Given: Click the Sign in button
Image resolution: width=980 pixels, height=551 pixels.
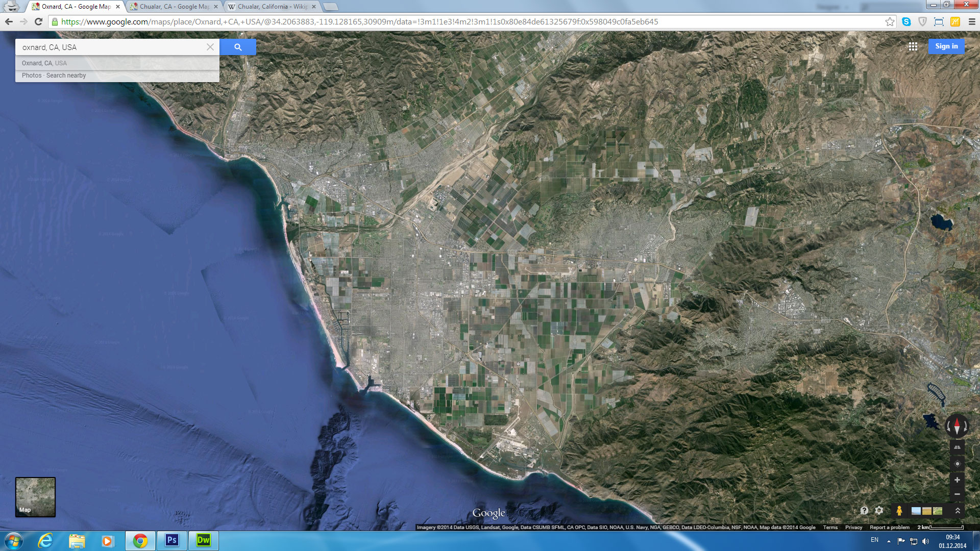Looking at the screenshot, I should click(x=946, y=46).
